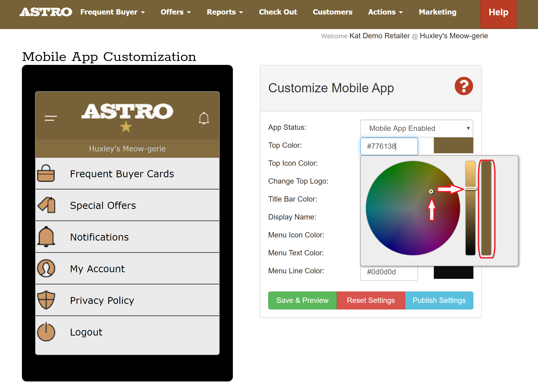The height and width of the screenshot is (392, 538).
Task: Expand the Offers dropdown menu
Action: point(176,12)
